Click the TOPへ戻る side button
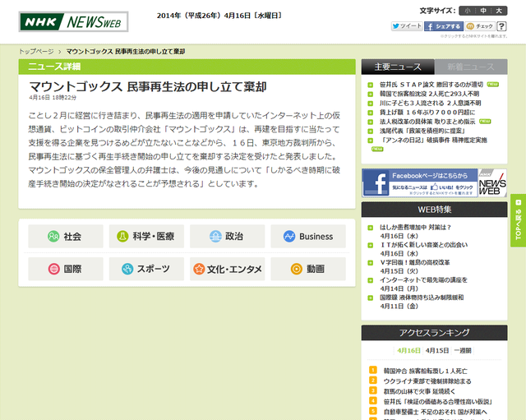Image resolution: width=526 pixels, height=420 pixels. coord(518,220)
